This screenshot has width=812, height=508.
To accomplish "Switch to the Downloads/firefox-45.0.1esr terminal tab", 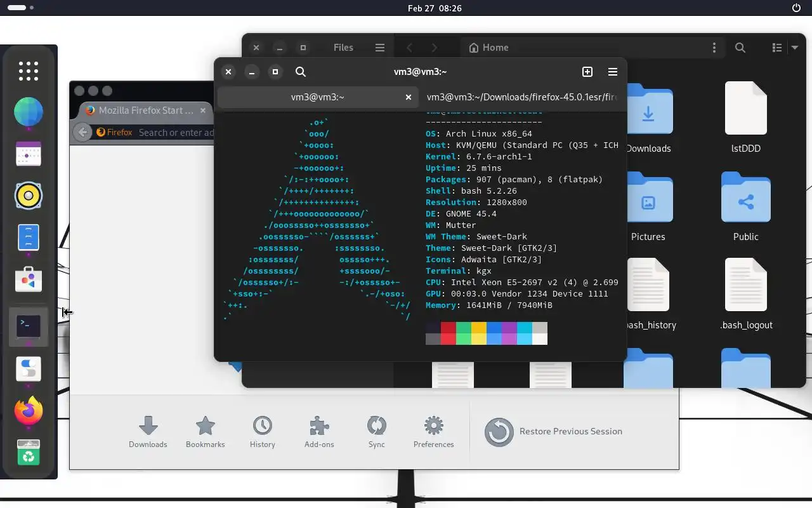I will [x=521, y=97].
